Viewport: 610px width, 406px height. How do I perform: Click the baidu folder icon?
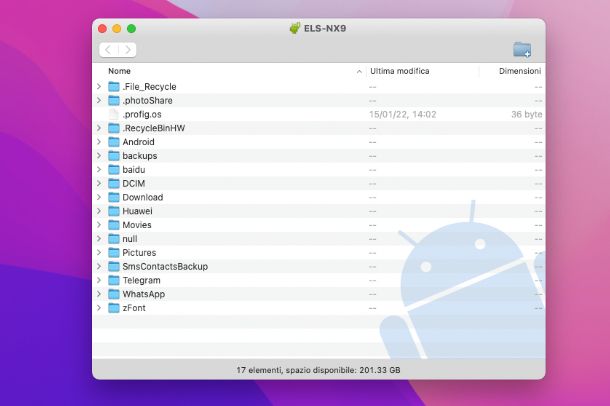point(114,170)
